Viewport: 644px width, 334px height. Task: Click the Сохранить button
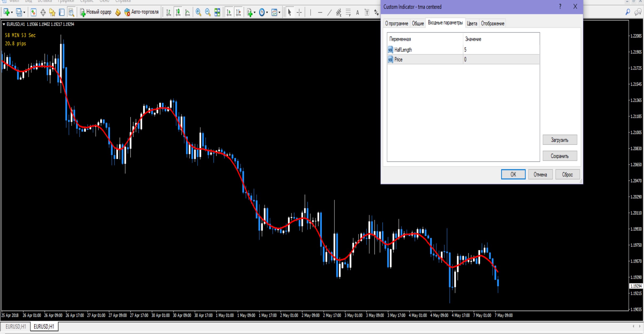(x=560, y=156)
